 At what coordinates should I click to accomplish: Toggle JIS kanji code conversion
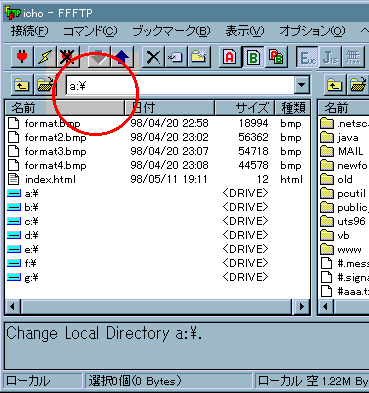pos(330,57)
